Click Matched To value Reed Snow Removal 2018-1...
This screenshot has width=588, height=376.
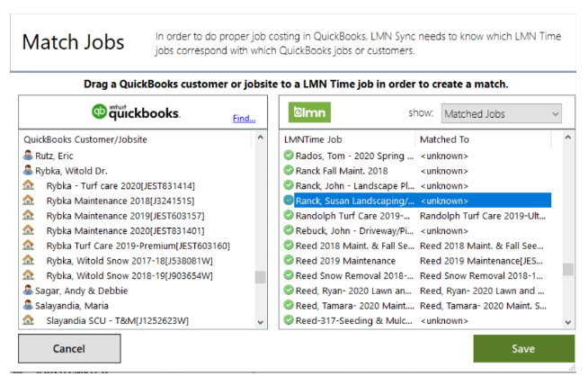(482, 276)
